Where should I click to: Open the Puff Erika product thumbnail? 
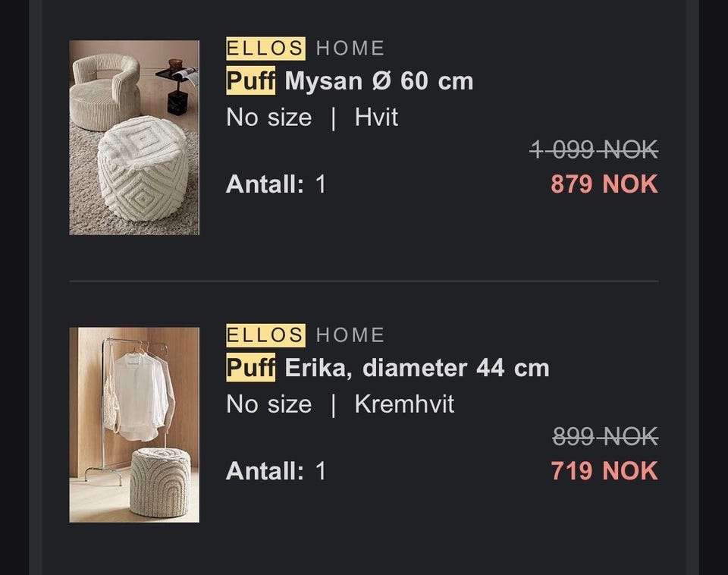[134, 425]
